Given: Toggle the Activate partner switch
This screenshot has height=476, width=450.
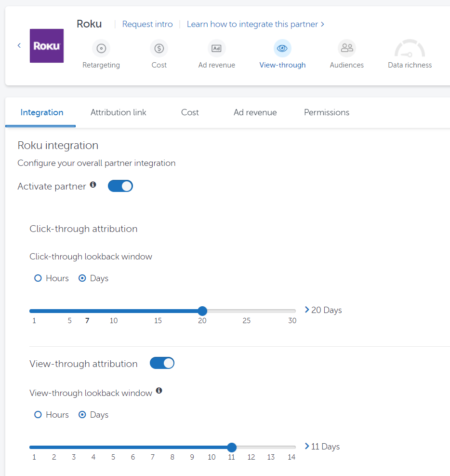Looking at the screenshot, I should tap(120, 186).
